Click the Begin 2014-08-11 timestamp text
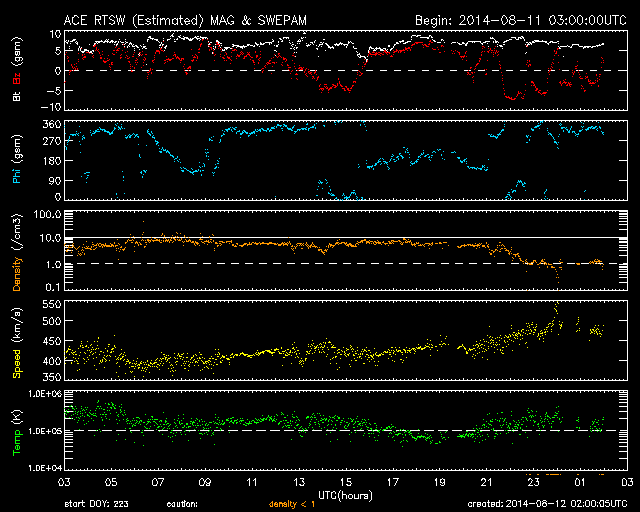This screenshot has width=640, height=512. pos(521,20)
